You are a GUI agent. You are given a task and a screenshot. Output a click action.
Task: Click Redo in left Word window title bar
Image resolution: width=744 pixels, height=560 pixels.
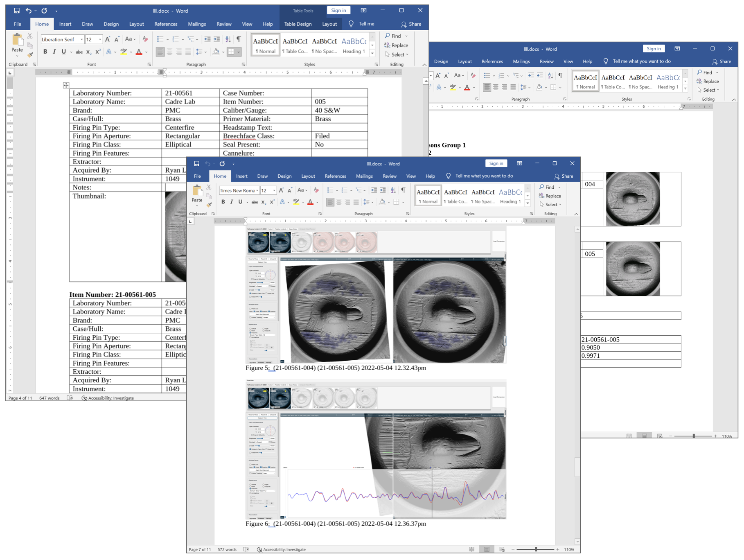[44, 11]
